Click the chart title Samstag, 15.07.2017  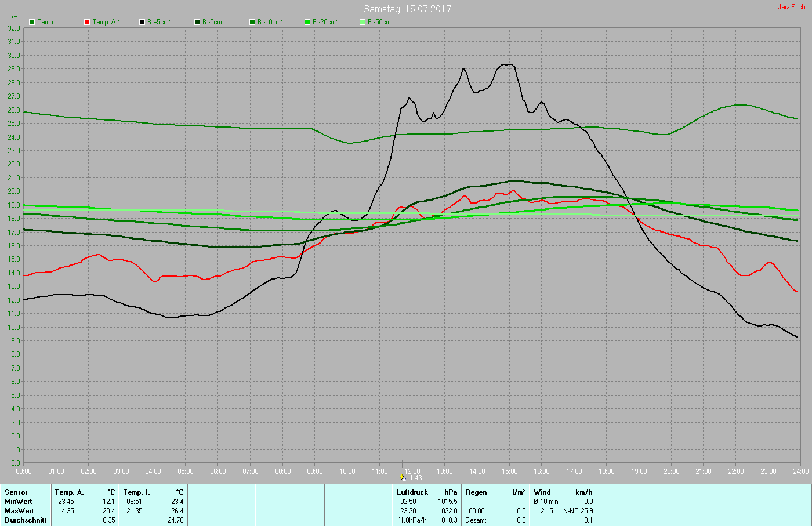407,9
